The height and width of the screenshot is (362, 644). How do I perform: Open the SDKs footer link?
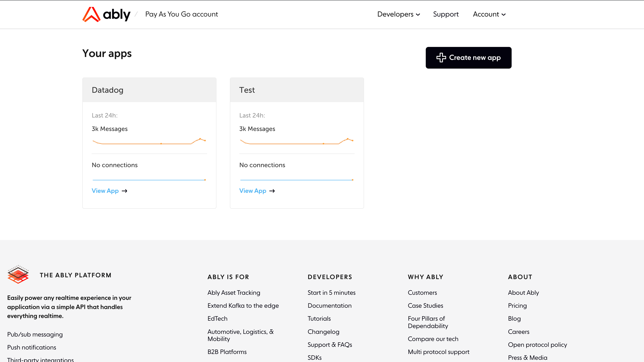314,358
